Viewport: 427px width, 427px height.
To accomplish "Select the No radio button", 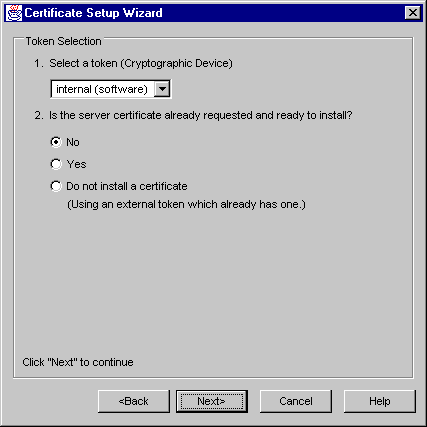I will [x=56, y=142].
